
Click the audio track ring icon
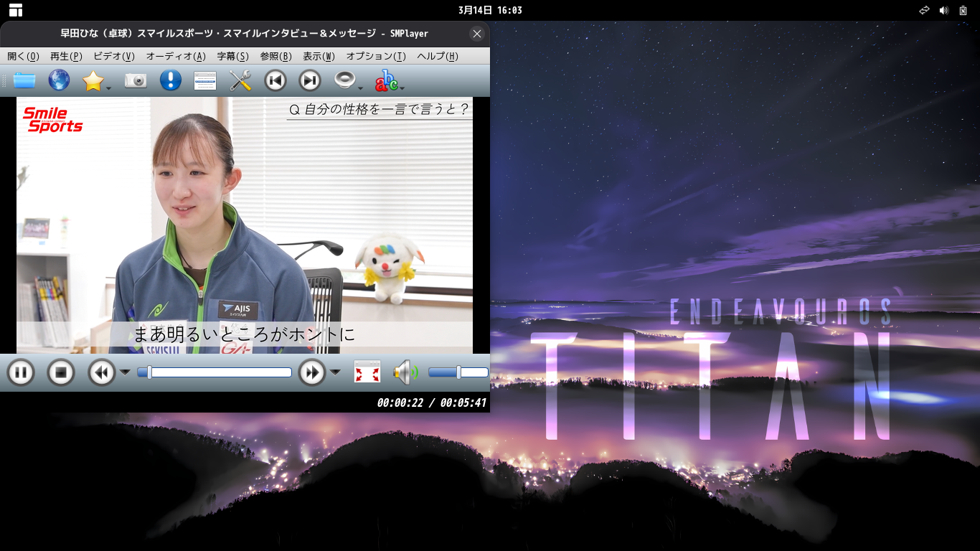[x=345, y=80]
